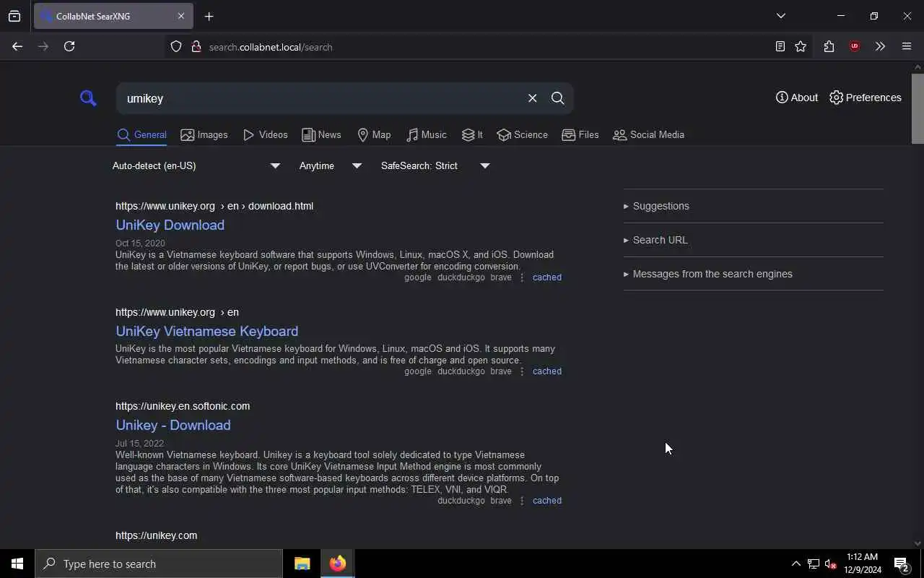Switch to the Images tab
Viewport: 924px width, 578px height.
point(204,135)
